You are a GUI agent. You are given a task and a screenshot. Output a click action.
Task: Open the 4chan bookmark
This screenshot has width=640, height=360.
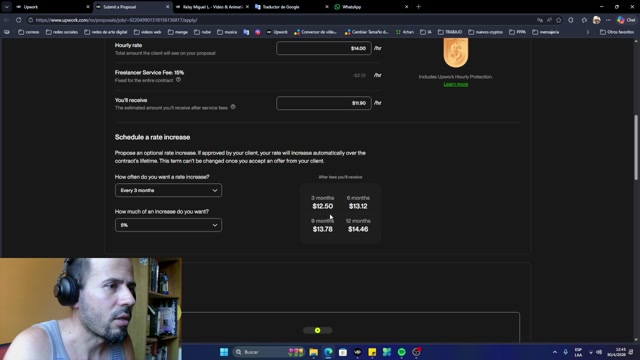[404, 32]
